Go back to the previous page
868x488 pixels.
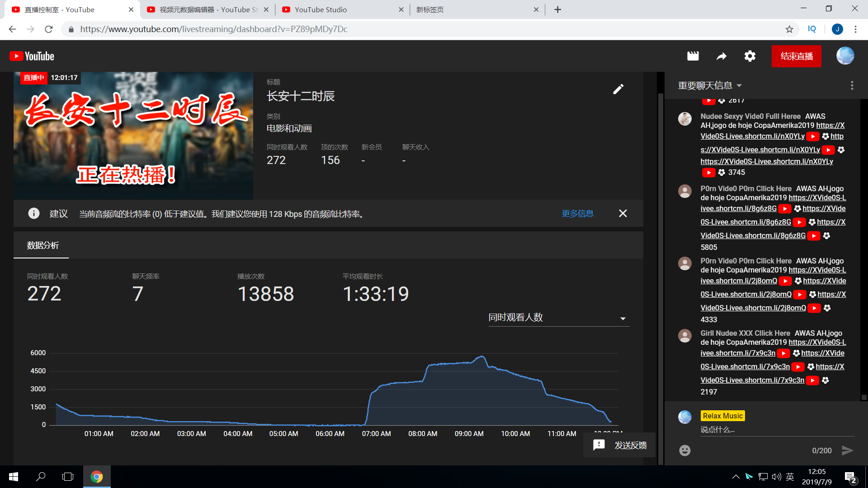13,29
